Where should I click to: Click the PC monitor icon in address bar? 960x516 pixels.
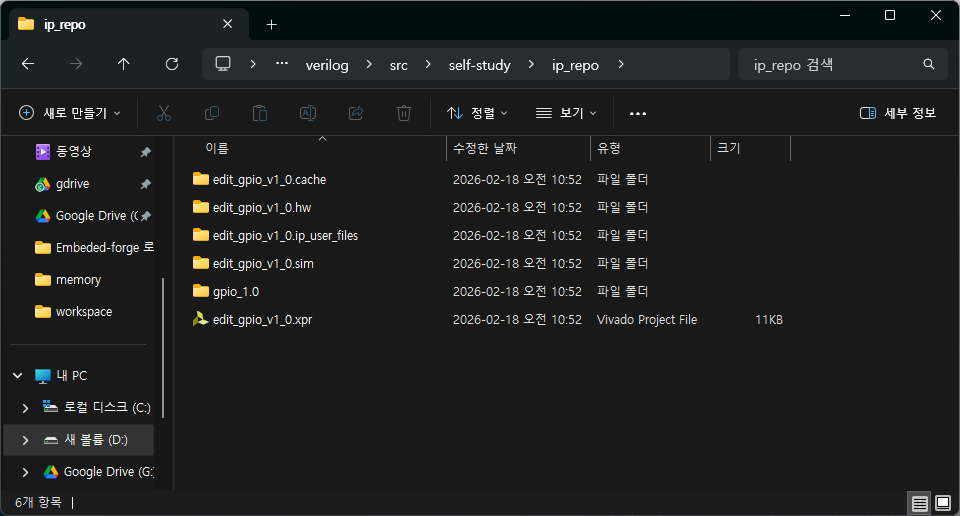coord(223,64)
